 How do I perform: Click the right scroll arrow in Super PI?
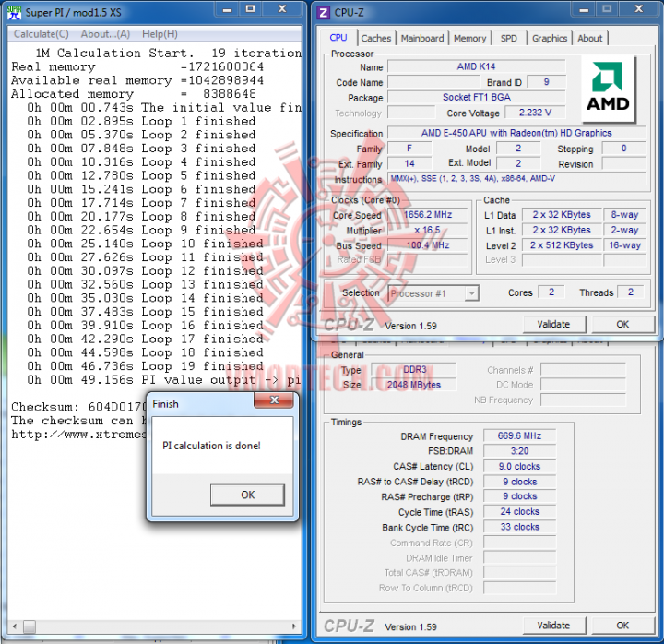294,626
